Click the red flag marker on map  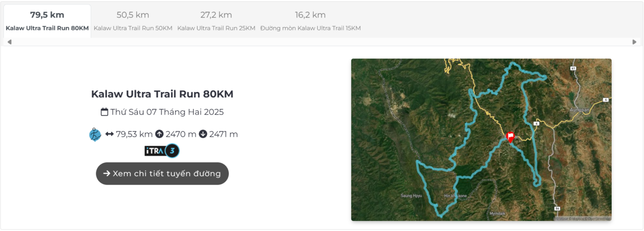click(x=510, y=137)
